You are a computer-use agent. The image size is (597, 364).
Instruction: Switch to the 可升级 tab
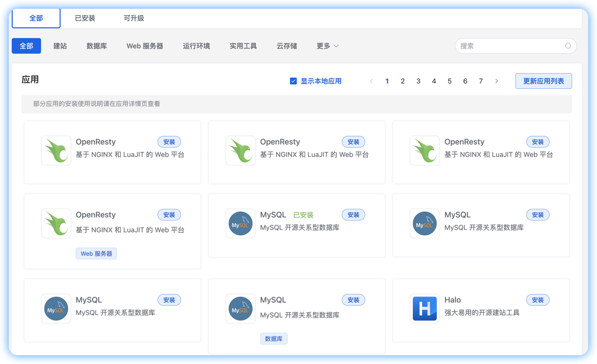[x=134, y=18]
